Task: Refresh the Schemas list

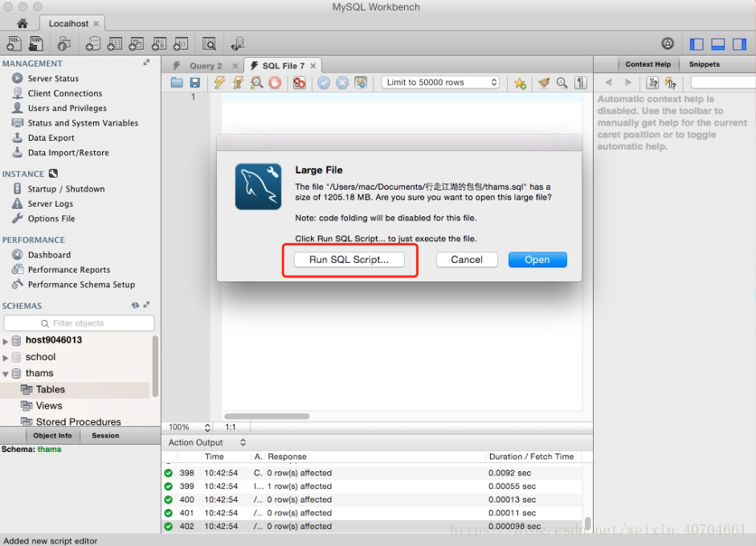Action: click(x=136, y=305)
